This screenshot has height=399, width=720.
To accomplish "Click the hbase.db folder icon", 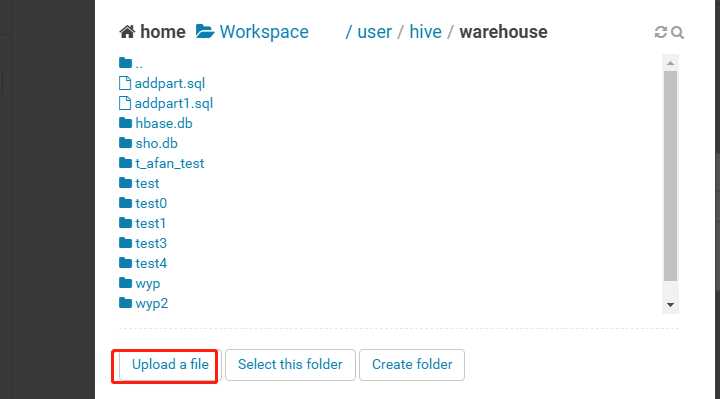I will [x=125, y=123].
